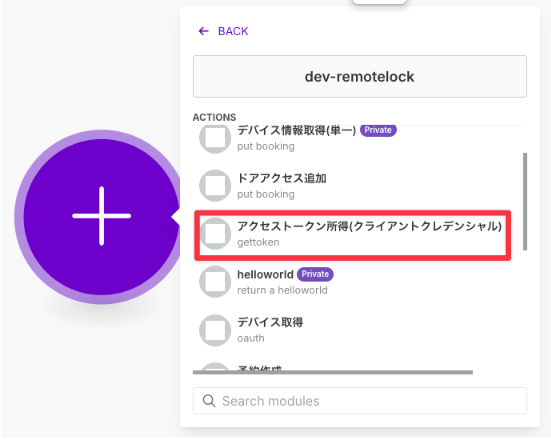Click the アクセストークン所得 gettoken module icon
The image size is (551, 441).
pyautogui.click(x=215, y=234)
